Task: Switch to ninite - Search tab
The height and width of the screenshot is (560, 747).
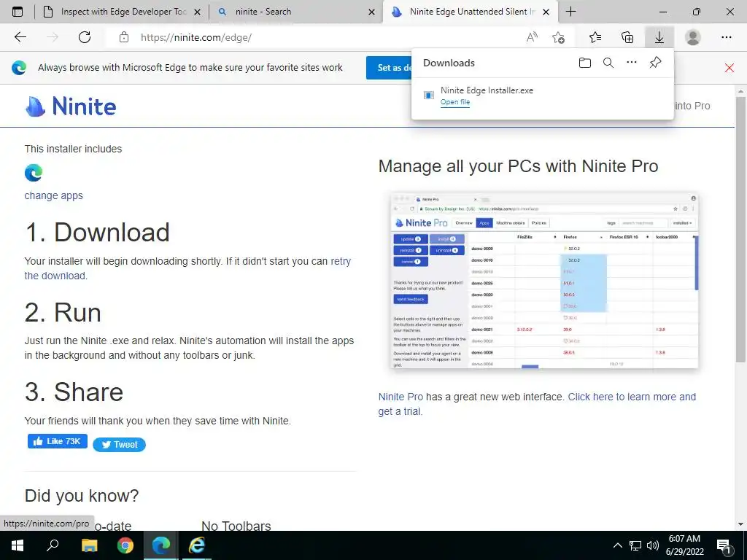Action: pos(296,12)
